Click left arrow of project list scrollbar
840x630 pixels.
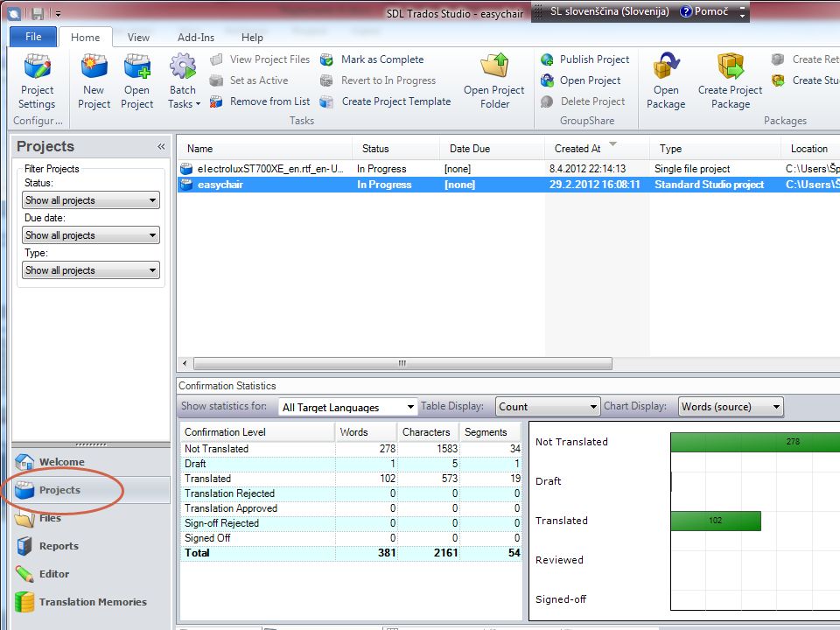tap(185, 364)
